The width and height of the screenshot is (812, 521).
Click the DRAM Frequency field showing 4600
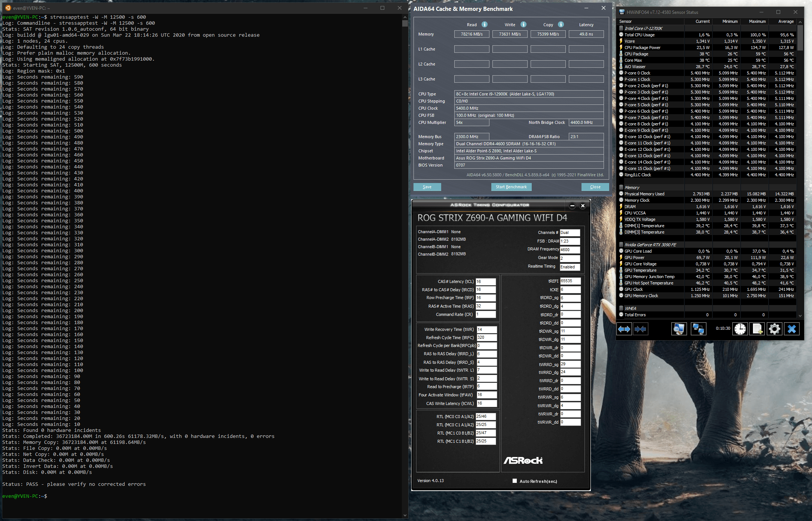(570, 250)
